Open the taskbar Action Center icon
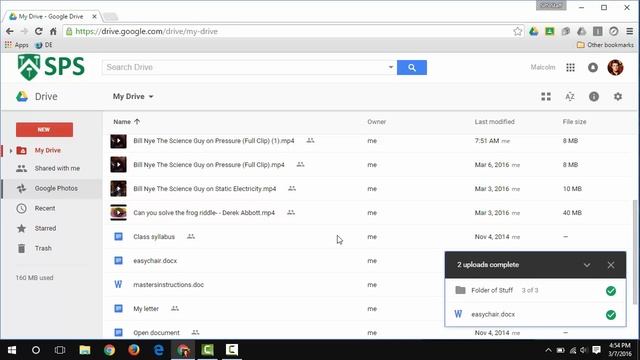The image size is (640, 360). [596, 350]
